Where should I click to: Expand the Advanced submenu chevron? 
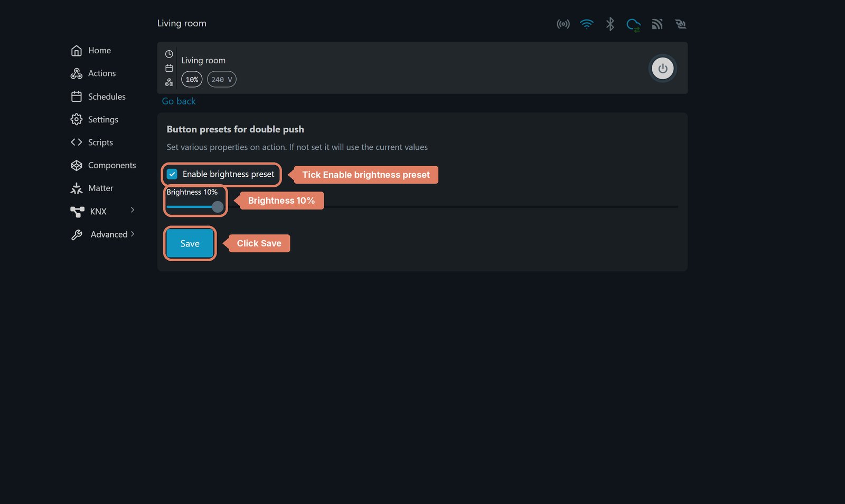coord(133,234)
